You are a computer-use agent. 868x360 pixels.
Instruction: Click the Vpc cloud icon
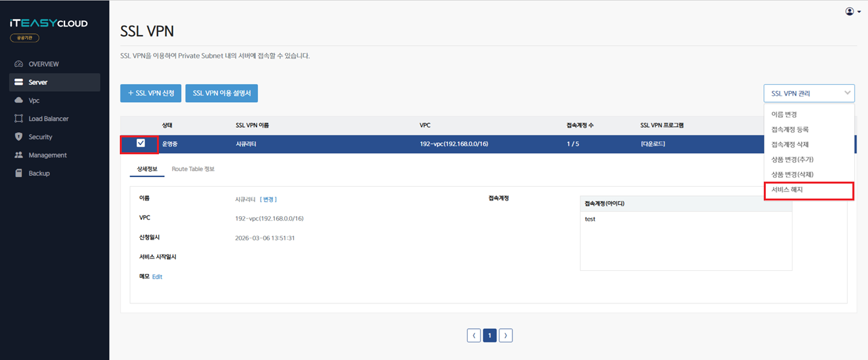(x=18, y=101)
